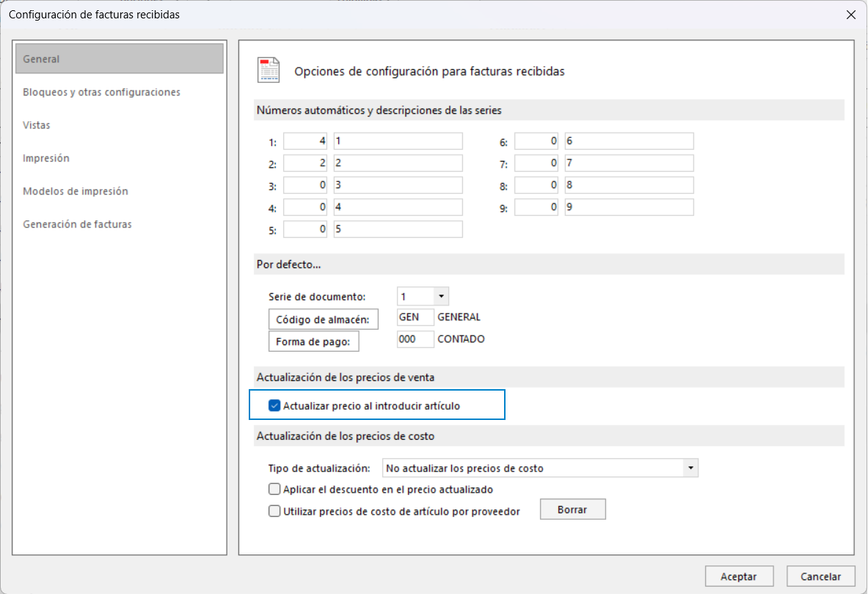This screenshot has height=594, width=868.
Task: Open Bloqueos y otras configuraciones section
Action: point(101,92)
